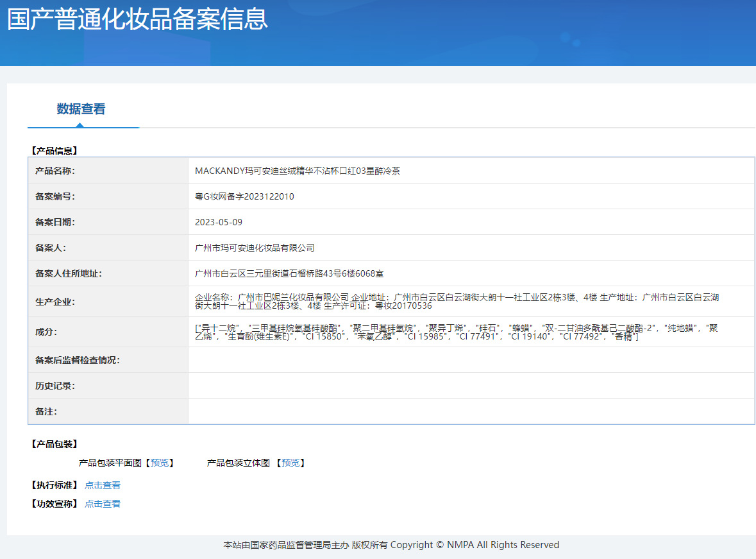Switch to the 数据查看 tab
Viewport: 756px width, 559px height.
tap(81, 109)
